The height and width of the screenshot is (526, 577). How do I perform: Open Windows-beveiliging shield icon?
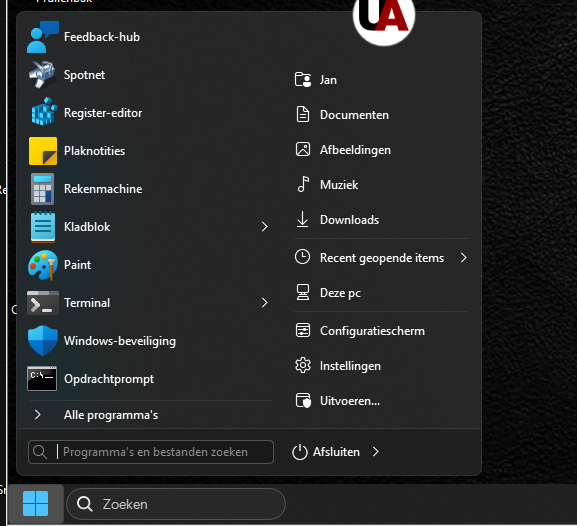click(x=43, y=341)
